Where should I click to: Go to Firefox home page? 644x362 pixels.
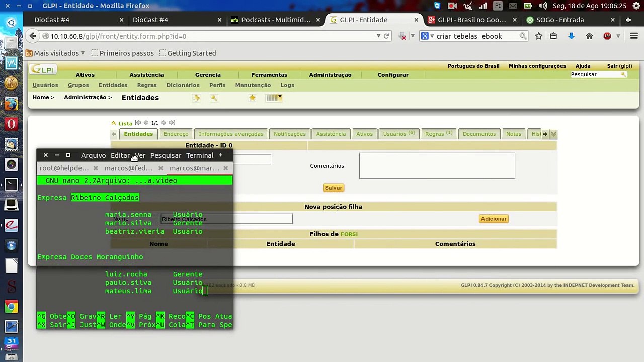(589, 36)
